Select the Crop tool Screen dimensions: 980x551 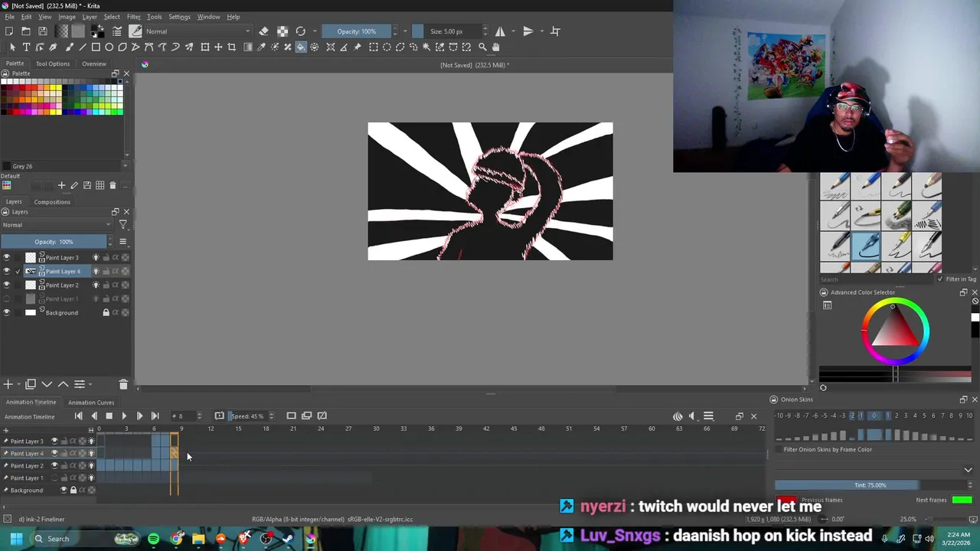pyautogui.click(x=231, y=47)
